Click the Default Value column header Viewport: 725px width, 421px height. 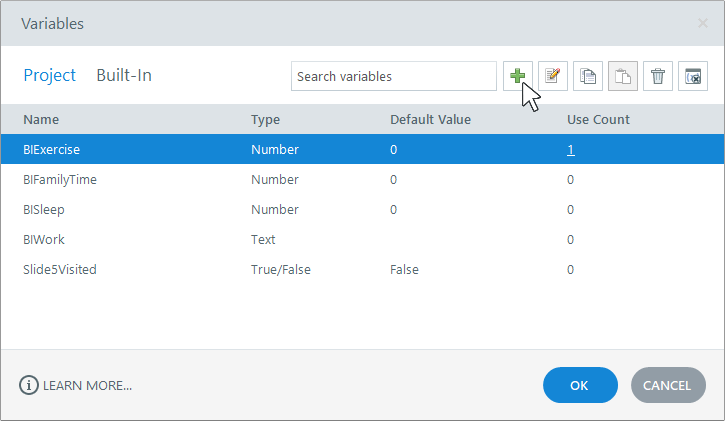click(430, 120)
